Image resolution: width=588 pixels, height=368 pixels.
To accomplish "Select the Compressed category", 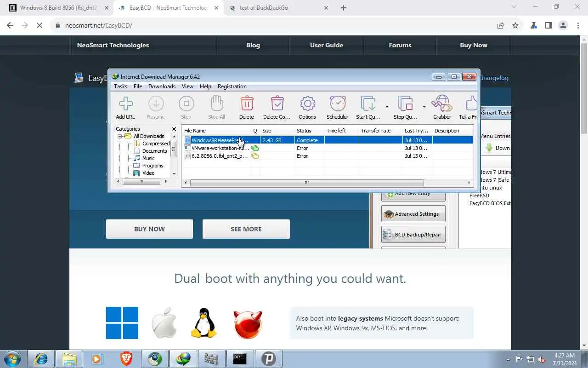I will (x=156, y=144).
